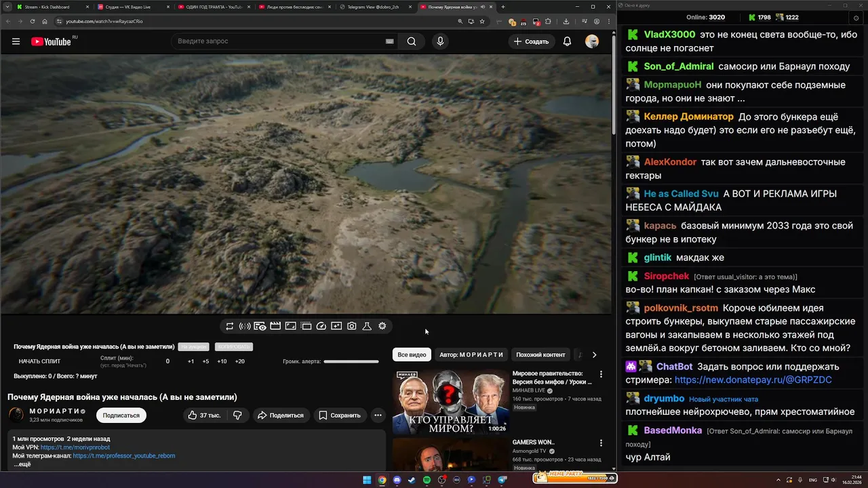Image resolution: width=868 pixels, height=488 pixels.
Task: Open the МОРИАРТИ channel name
Action: click(55, 411)
